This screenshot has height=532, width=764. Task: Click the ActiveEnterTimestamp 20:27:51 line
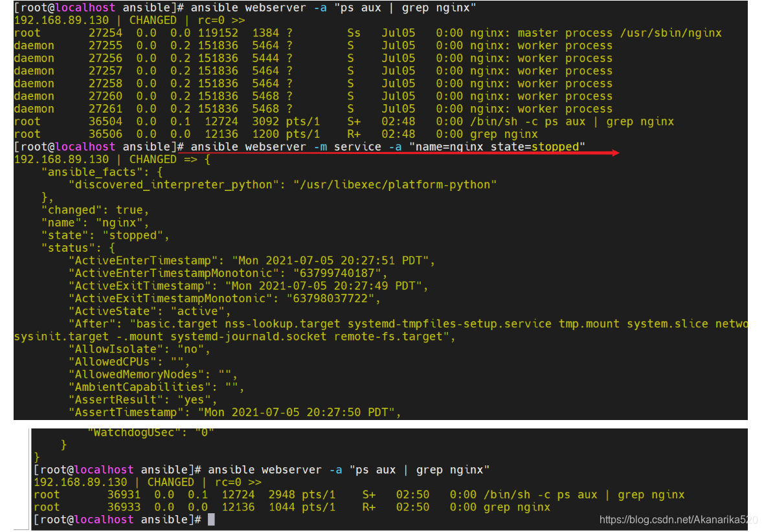pos(252,261)
